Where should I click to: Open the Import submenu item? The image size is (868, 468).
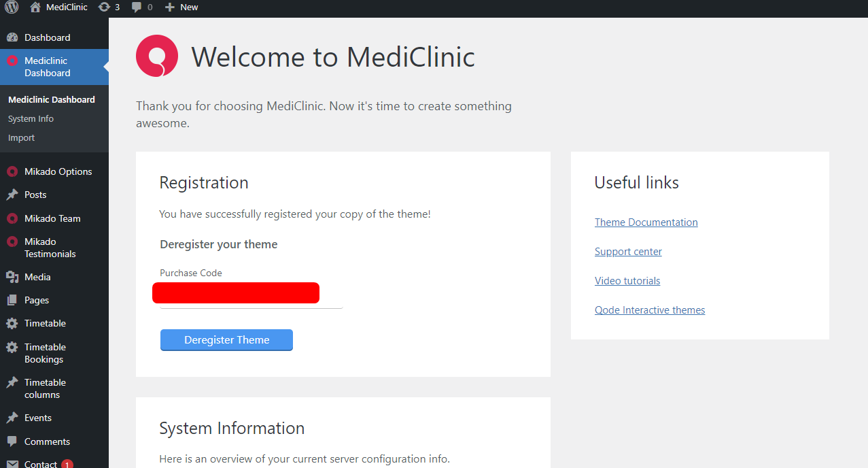(x=21, y=137)
